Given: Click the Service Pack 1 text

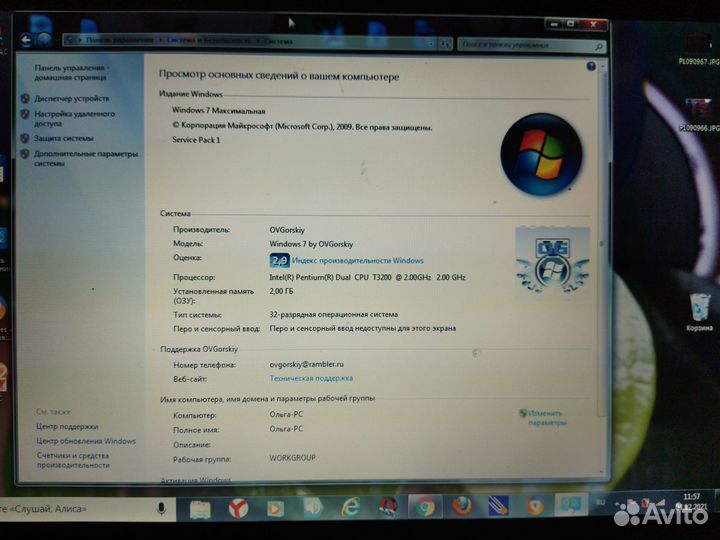Looking at the screenshot, I should [x=197, y=140].
